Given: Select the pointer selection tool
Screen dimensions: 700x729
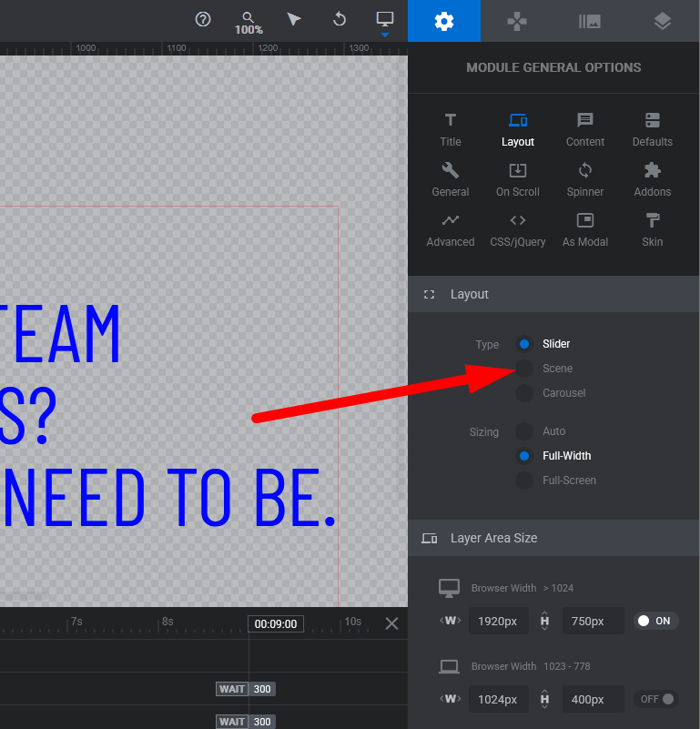Looking at the screenshot, I should (x=294, y=19).
